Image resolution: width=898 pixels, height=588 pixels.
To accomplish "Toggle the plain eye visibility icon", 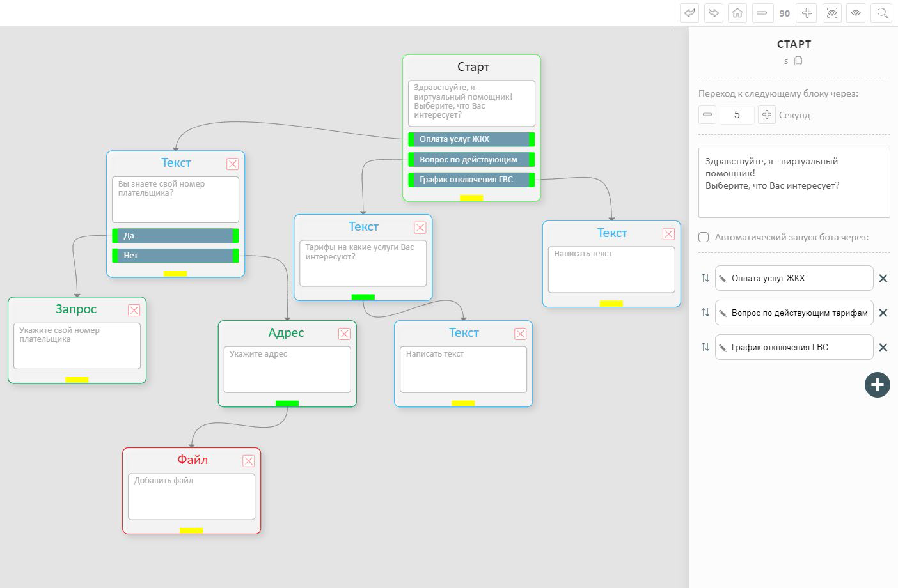I will coord(856,13).
